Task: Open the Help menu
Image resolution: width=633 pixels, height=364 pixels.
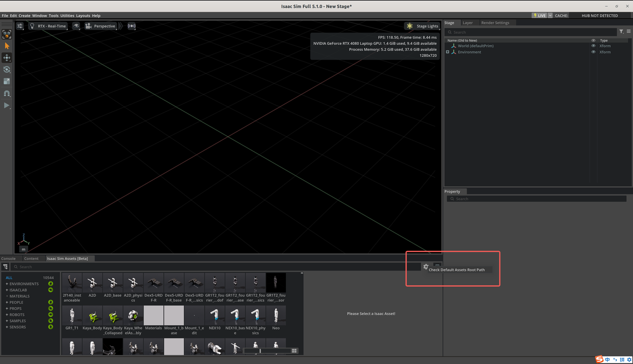Action: 96,15
